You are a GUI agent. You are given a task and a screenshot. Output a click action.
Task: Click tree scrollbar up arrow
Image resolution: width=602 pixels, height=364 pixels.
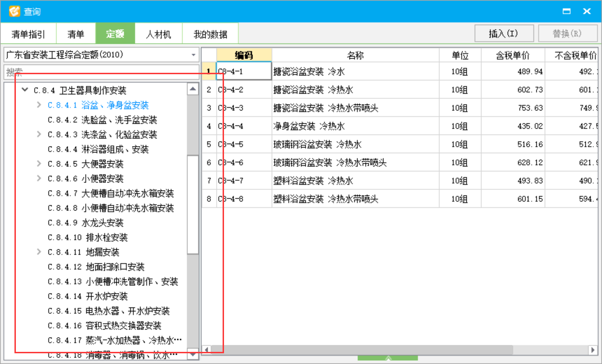(193, 89)
